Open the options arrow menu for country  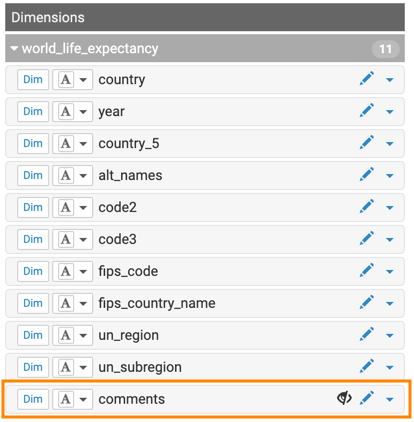tap(390, 80)
